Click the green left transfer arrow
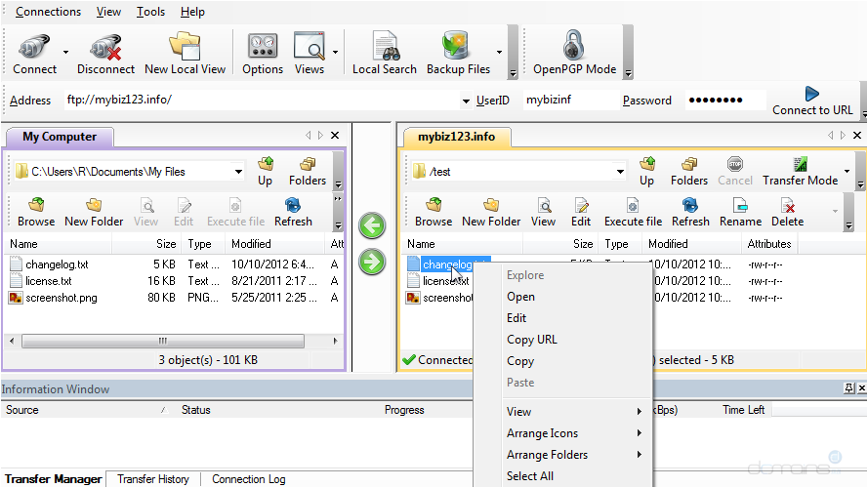The image size is (868, 488). pos(372,226)
